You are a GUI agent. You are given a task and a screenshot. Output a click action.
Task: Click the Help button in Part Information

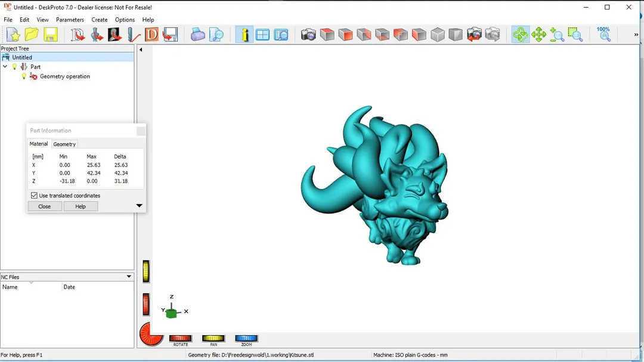coord(80,206)
